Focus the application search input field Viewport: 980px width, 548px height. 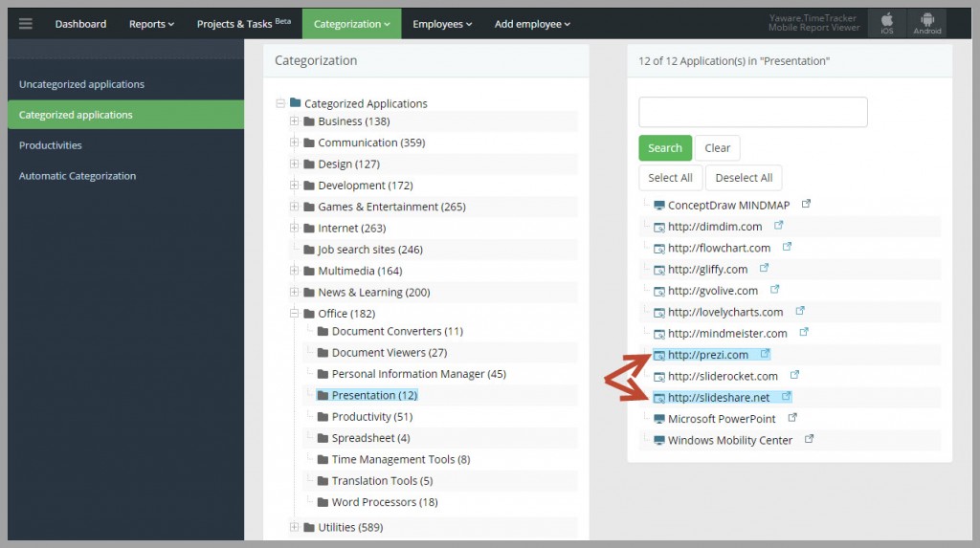pyautogui.click(x=752, y=112)
